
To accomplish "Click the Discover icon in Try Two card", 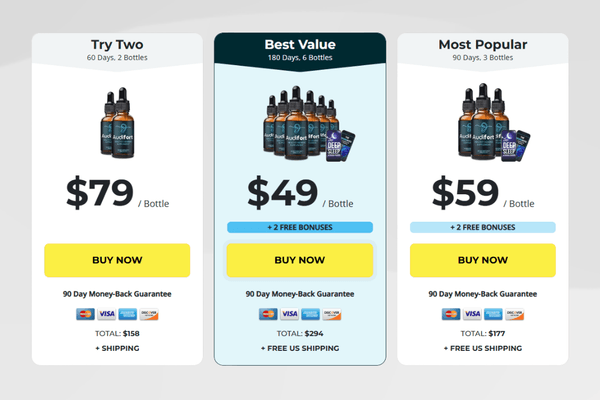I will click(x=149, y=314).
